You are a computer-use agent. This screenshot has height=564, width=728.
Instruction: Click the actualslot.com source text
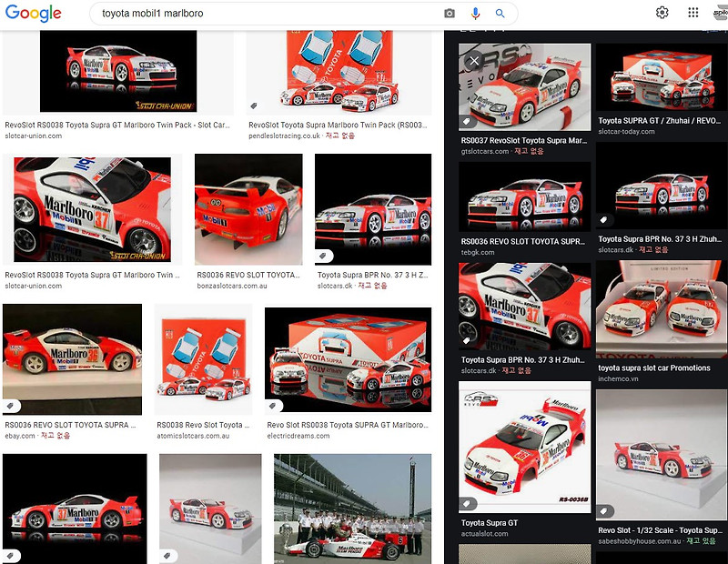pos(484,534)
